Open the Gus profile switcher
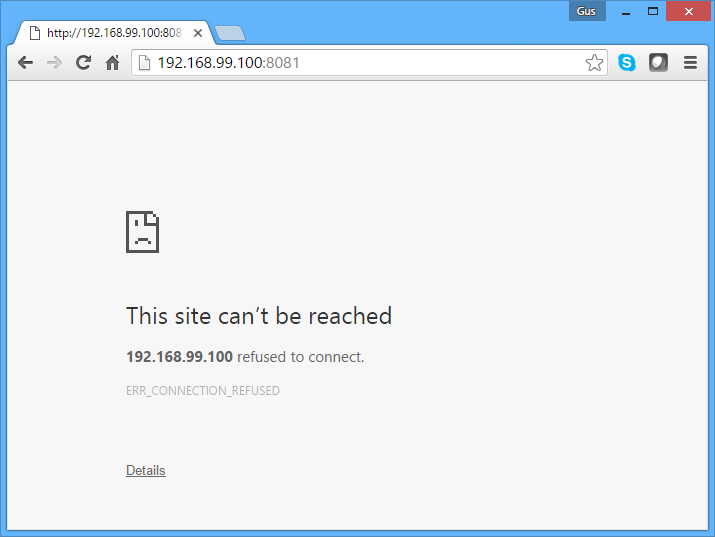Viewport: 715px width, 537px height. [x=587, y=11]
